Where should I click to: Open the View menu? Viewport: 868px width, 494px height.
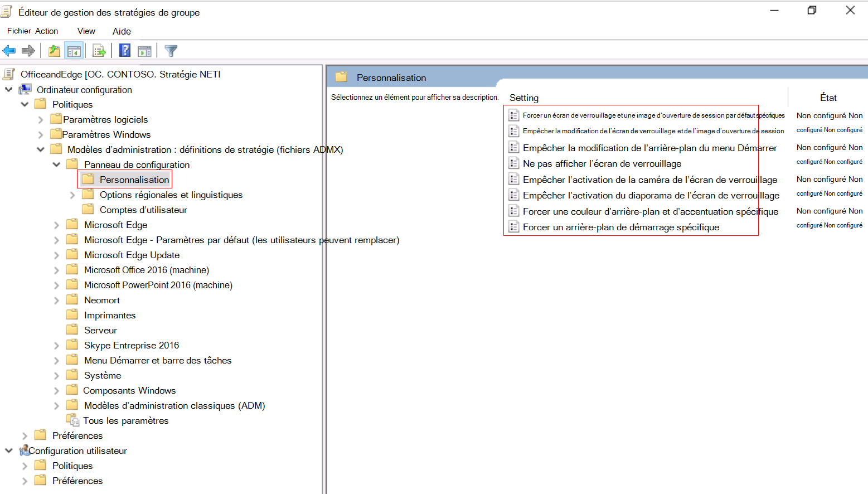click(86, 31)
